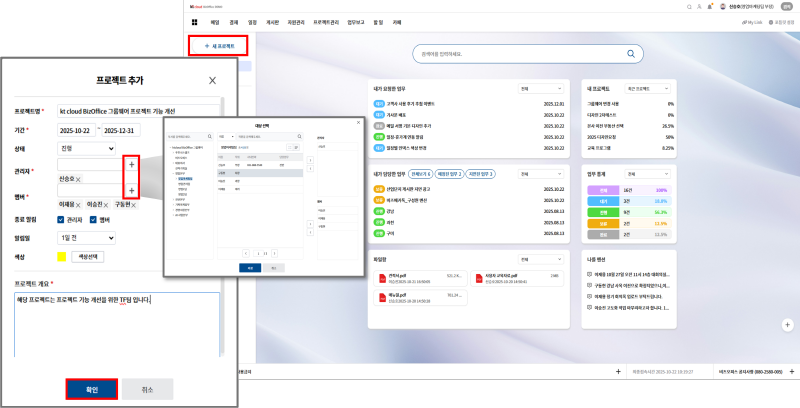Open the 알림일 dropdown showing 1일 전
Viewport: 800px width, 408px height.
(x=85, y=240)
